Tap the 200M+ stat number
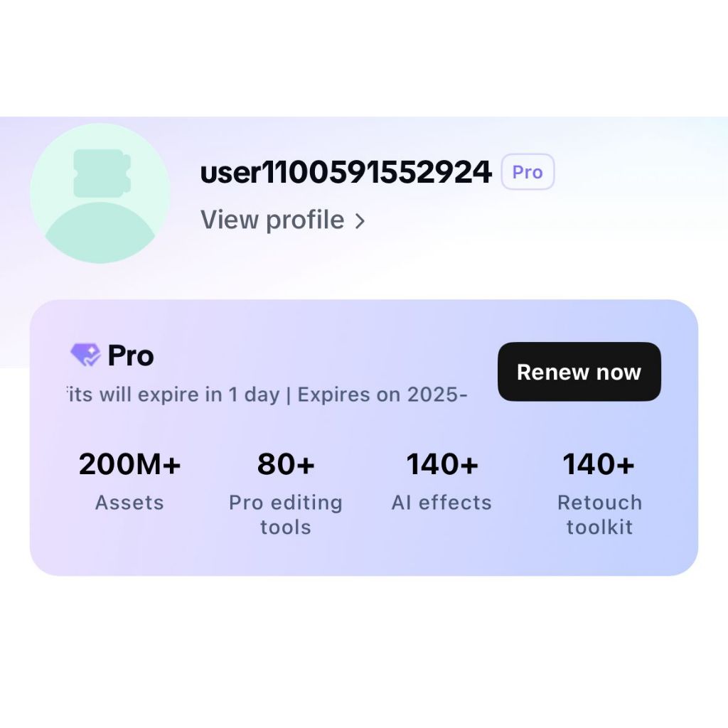 [129, 464]
